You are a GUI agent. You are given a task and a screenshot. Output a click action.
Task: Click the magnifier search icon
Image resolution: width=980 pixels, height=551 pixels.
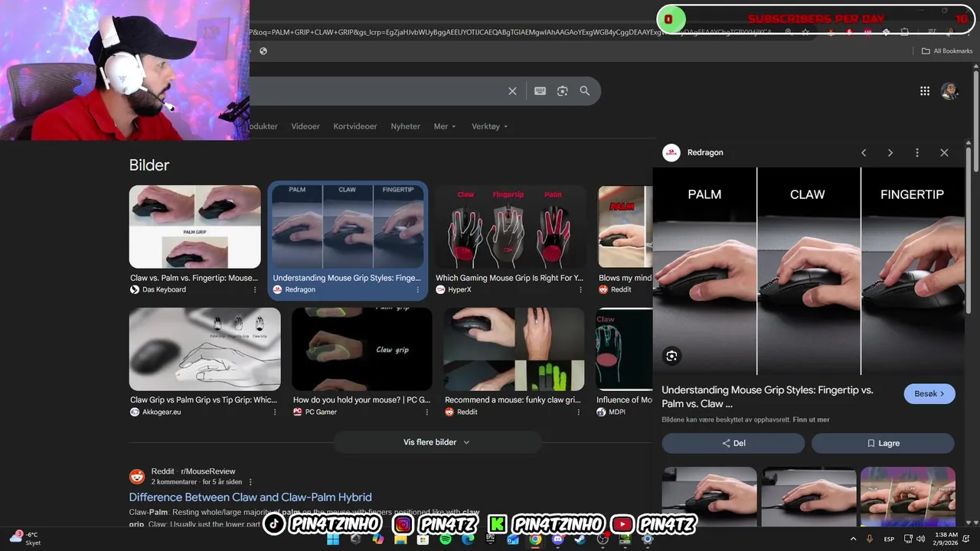pyautogui.click(x=585, y=91)
